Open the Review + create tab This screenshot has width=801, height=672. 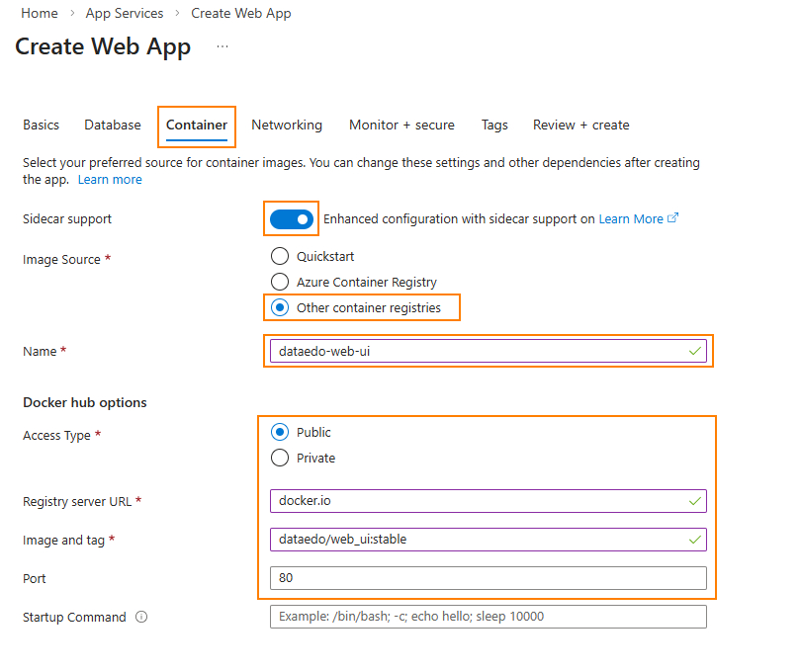pyautogui.click(x=580, y=125)
